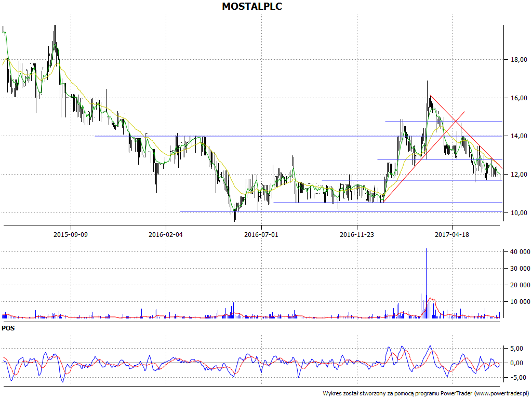Click the MOSTALPLC chart title

click(x=252, y=6)
